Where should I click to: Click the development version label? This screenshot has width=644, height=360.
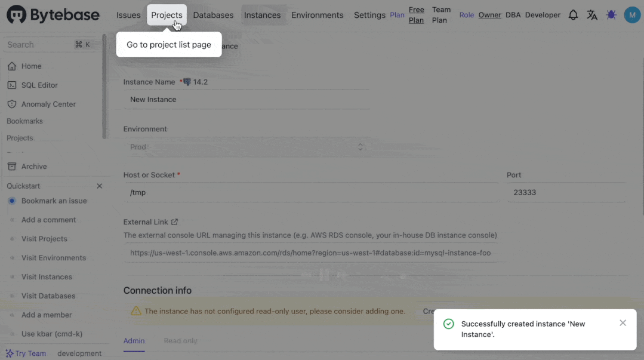click(x=79, y=353)
